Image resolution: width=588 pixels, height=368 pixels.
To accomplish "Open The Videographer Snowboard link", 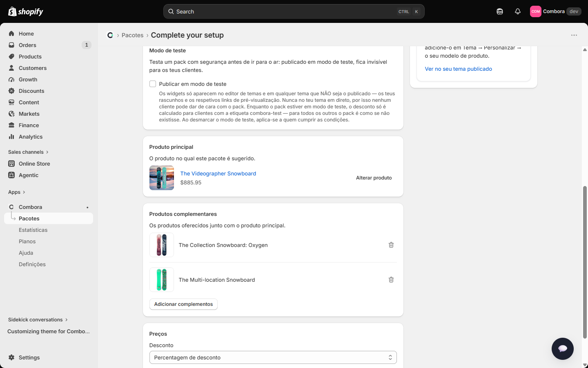I will (x=218, y=173).
